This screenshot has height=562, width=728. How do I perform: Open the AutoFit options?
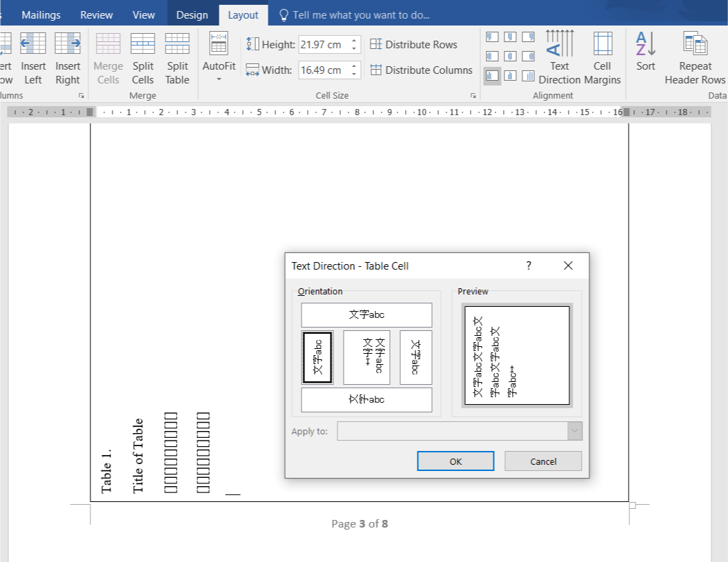219,56
